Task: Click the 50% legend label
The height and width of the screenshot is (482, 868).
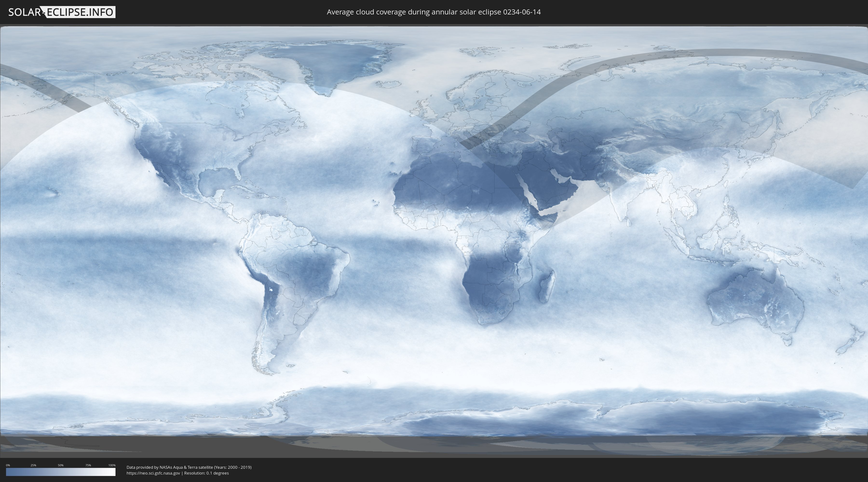Action: click(x=61, y=465)
